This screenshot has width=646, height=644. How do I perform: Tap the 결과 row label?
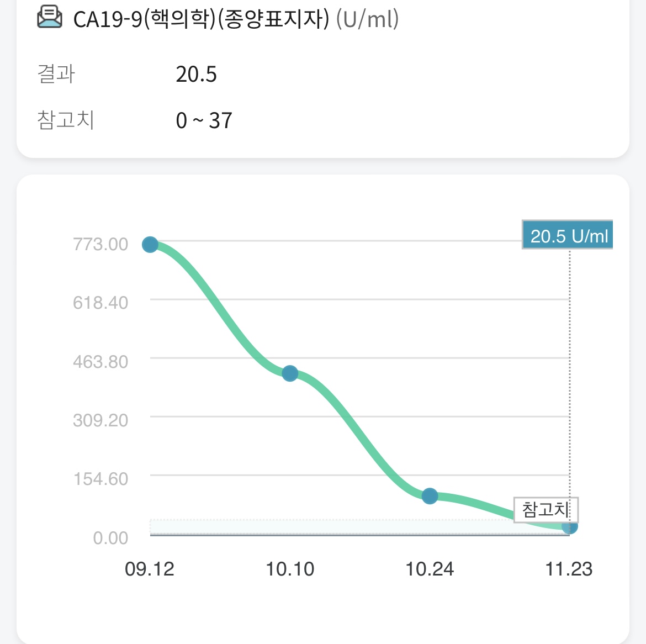coord(56,74)
